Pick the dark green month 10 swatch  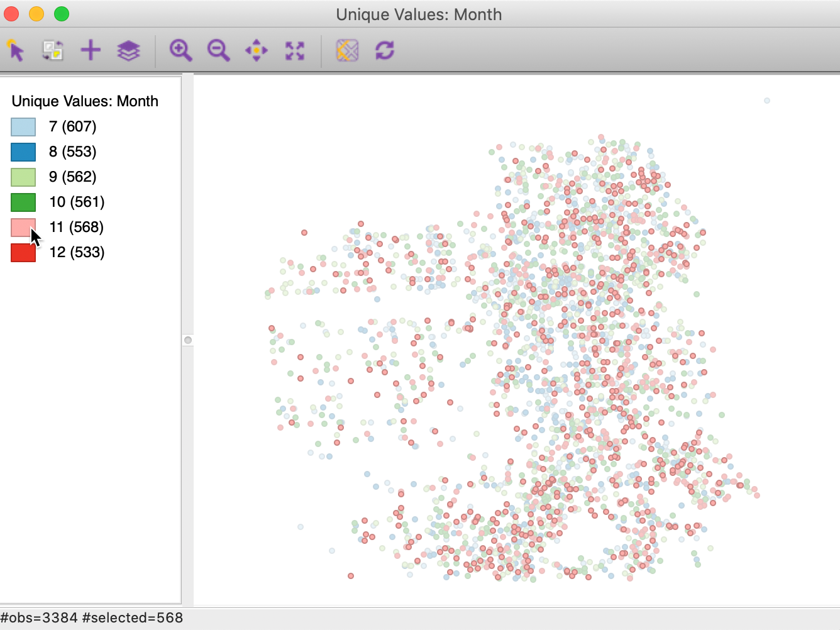(23, 202)
